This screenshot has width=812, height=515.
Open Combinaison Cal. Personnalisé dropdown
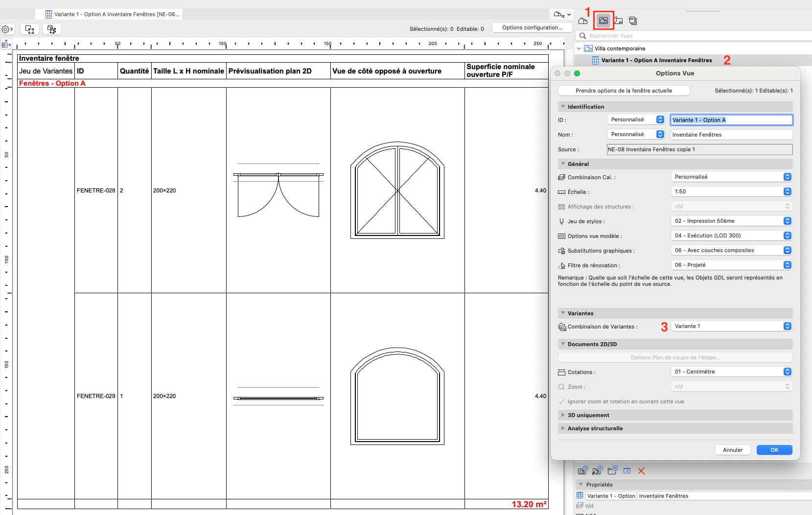coord(731,177)
